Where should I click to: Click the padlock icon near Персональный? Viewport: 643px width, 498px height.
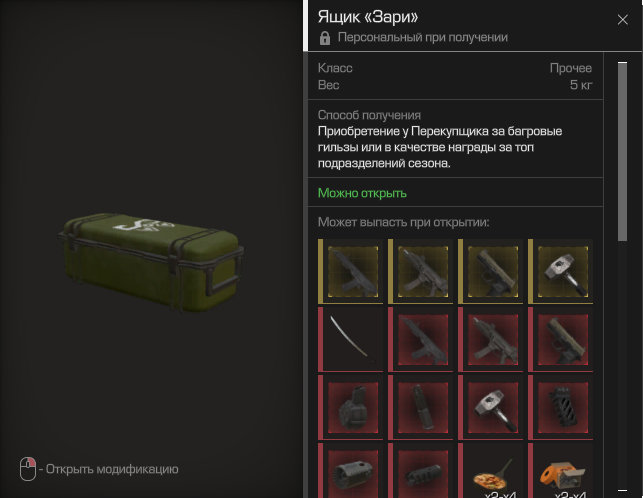tap(325, 38)
